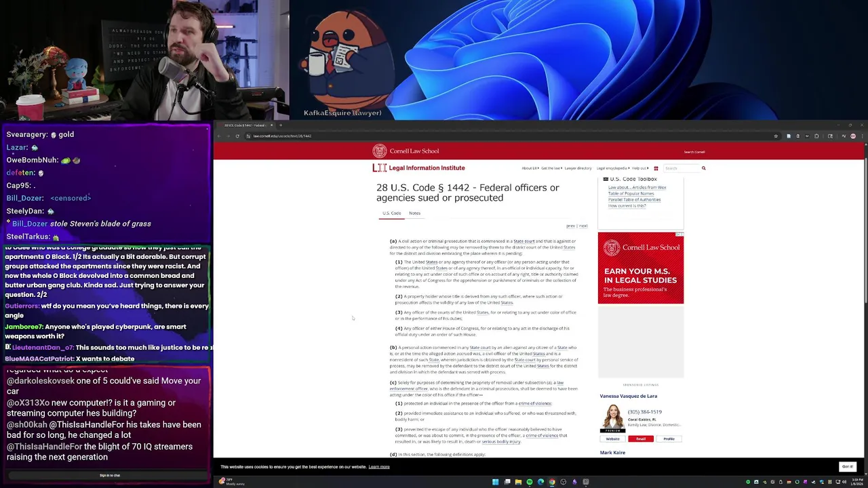The width and height of the screenshot is (868, 488).
Task: Expand the Get the law menu
Action: tap(551, 168)
